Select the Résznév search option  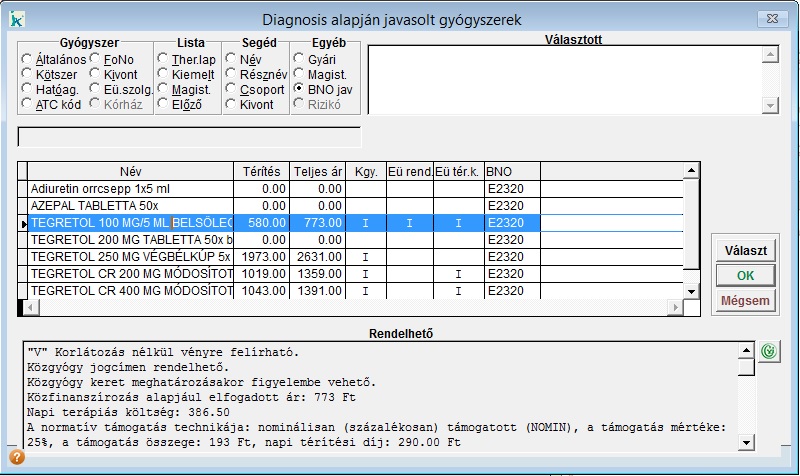(231, 75)
